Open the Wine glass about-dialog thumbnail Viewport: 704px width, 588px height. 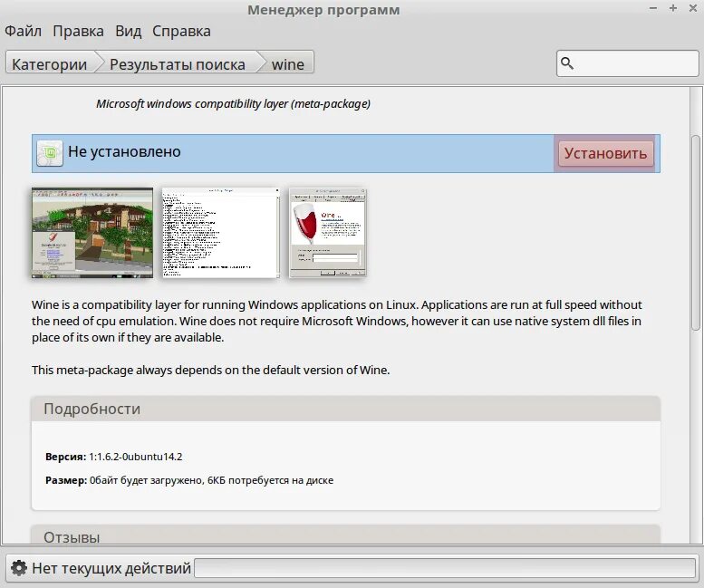click(328, 233)
